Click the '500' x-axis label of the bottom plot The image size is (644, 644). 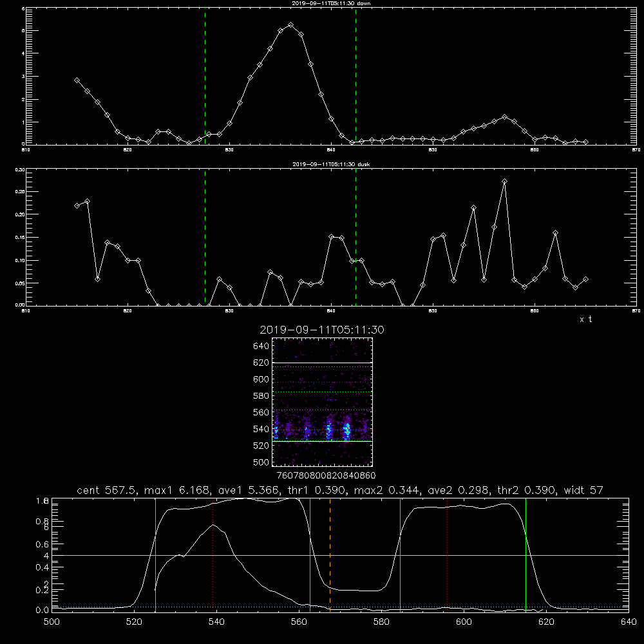(52, 622)
